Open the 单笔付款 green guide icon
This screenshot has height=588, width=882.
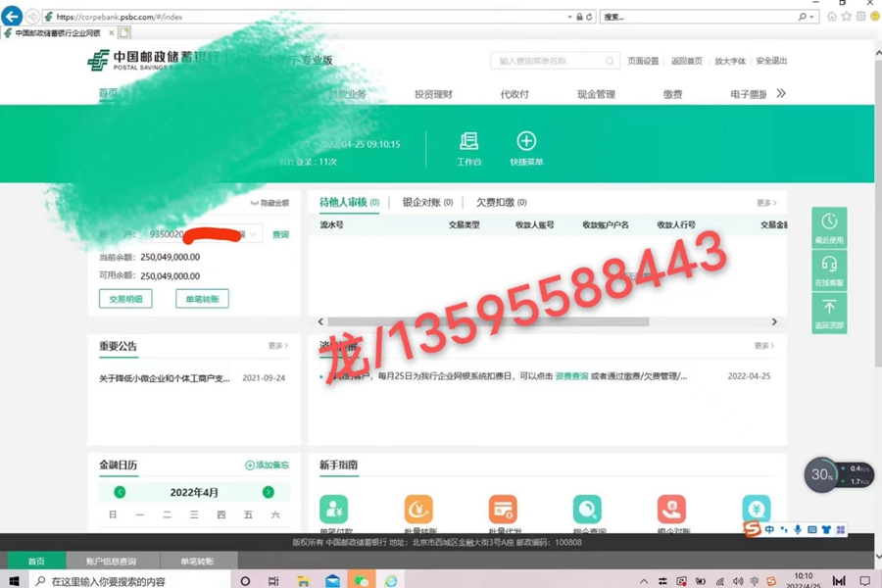[x=333, y=510]
